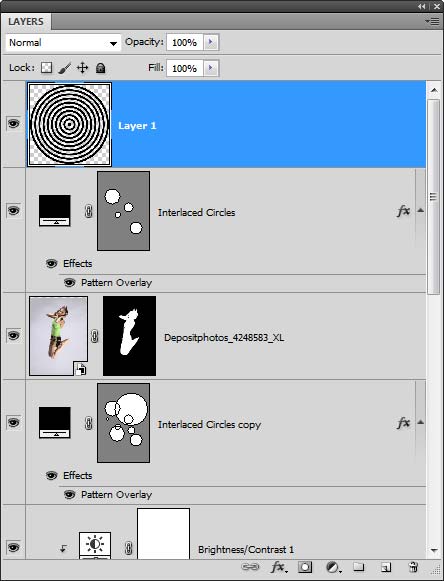This screenshot has height=581, width=444.
Task: Create new fill or adjustment layer
Action: pyautogui.click(x=333, y=567)
